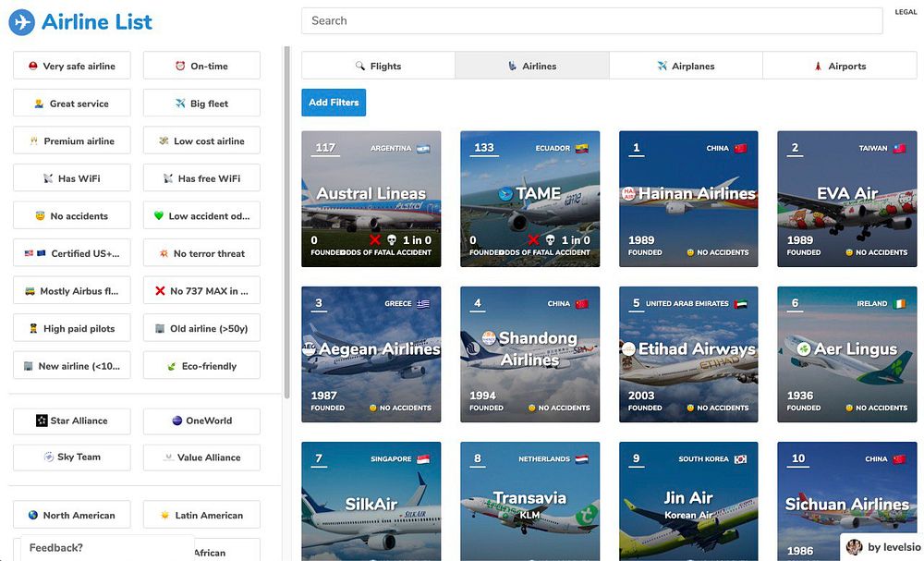Toggle the Has free WiFi filter
This screenshot has width=924, height=561.
(x=201, y=178)
